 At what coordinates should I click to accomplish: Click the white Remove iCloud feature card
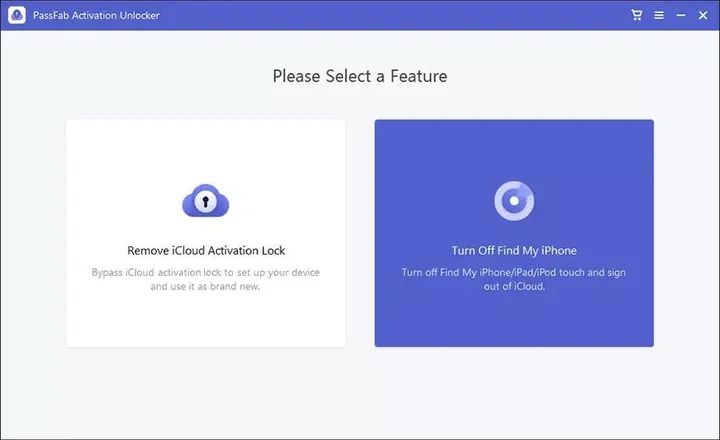206,320
